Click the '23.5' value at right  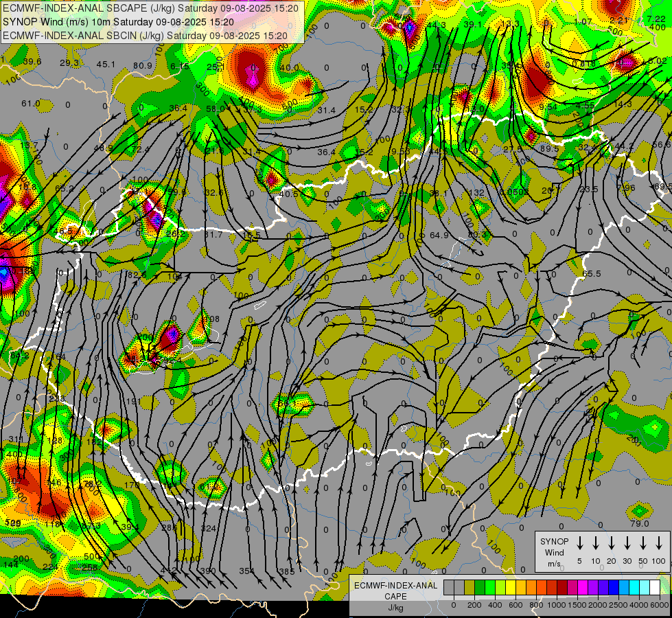[588, 189]
